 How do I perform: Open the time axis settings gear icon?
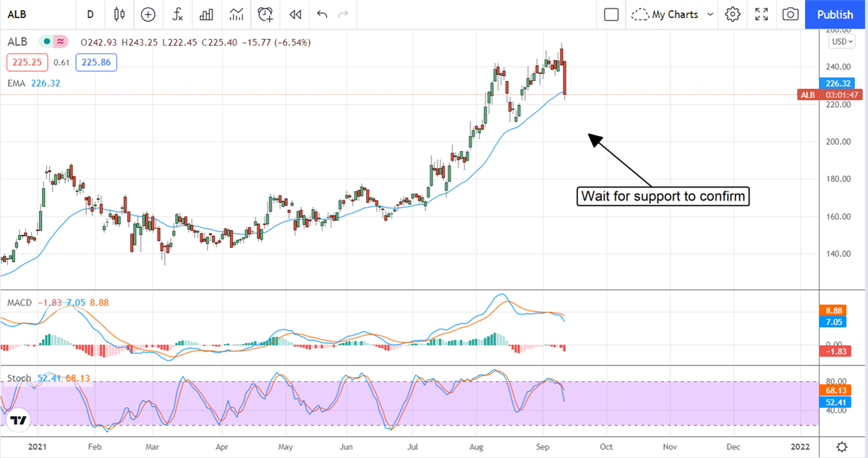tap(842, 446)
